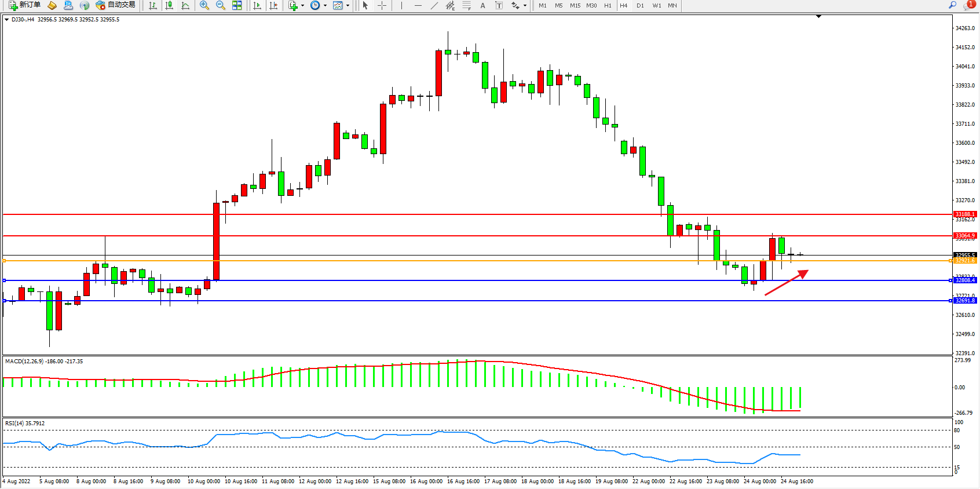Zoom out of the chart
Viewport: 980px width, 489px height.
(x=221, y=5)
